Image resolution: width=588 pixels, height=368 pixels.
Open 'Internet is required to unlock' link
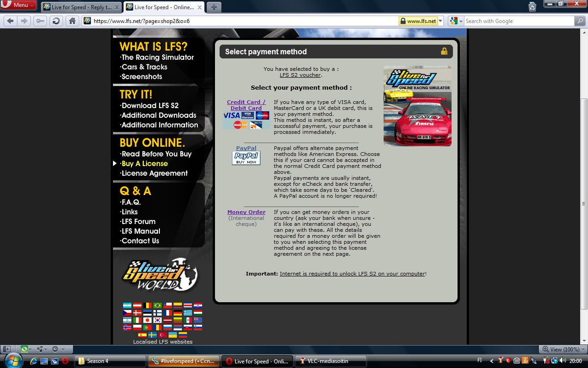tap(352, 274)
